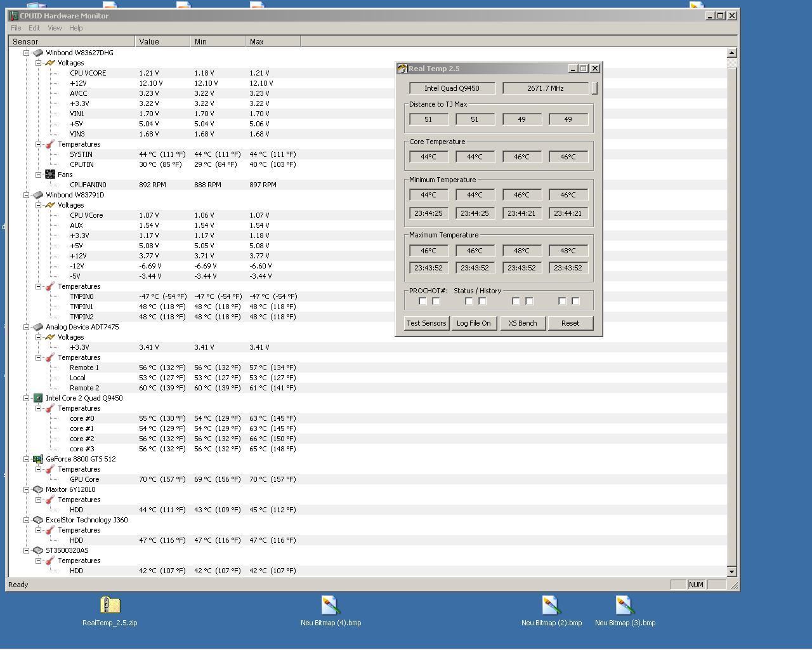This screenshot has height=650, width=812.
Task: Toggle PROCHOT history checkbox for core 2
Action: (529, 301)
